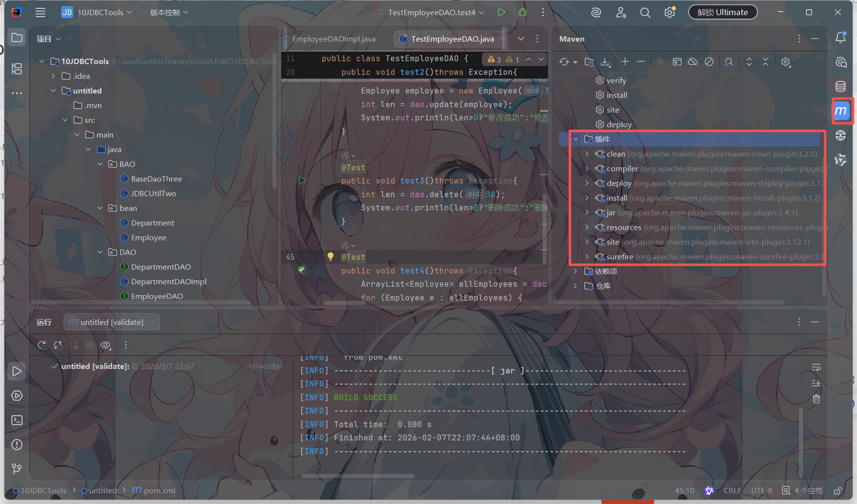Click Maven download sources icon
The image size is (857, 504).
[606, 62]
